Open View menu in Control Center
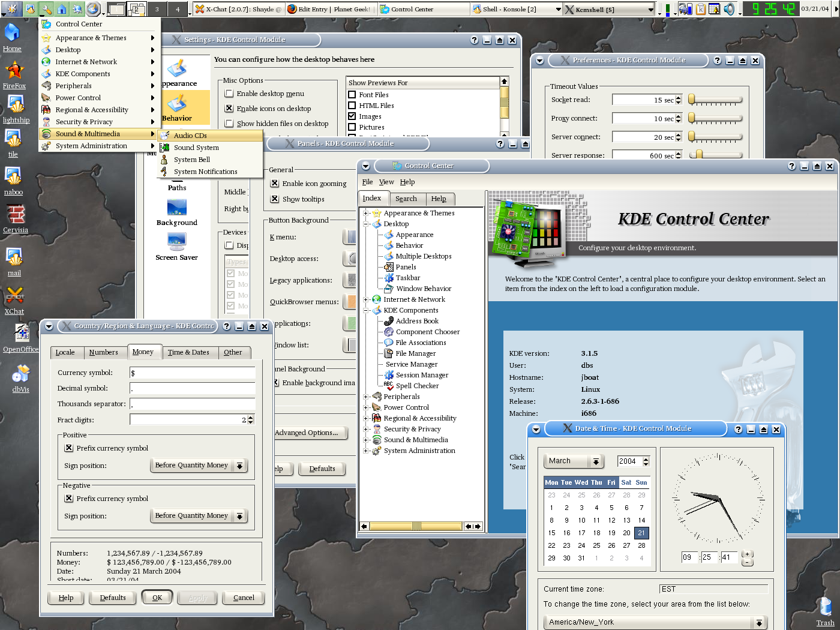 (386, 182)
